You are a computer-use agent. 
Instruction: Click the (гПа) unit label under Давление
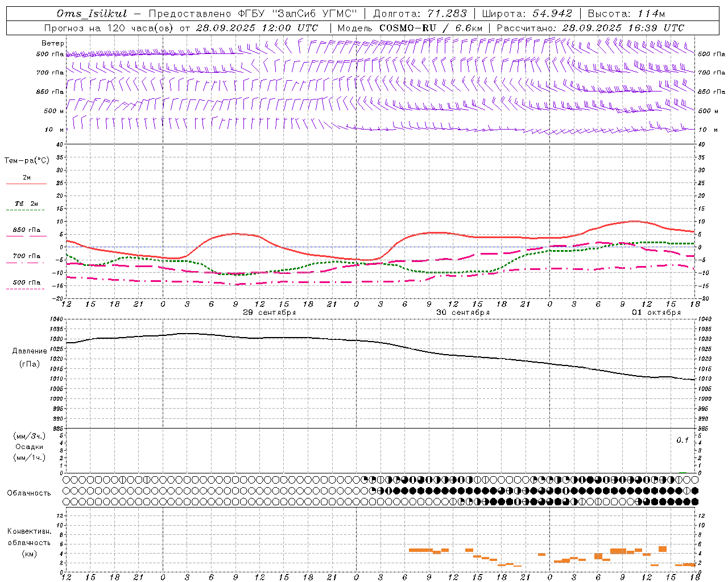click(30, 364)
